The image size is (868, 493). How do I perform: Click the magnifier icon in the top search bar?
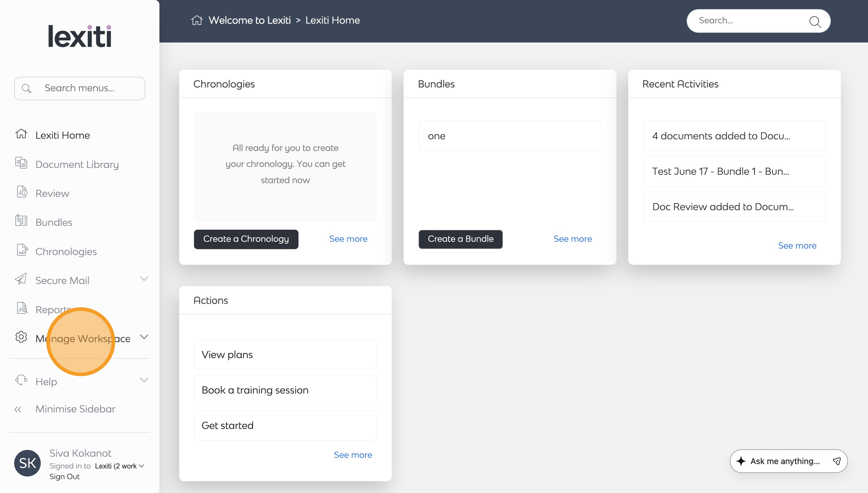[x=815, y=22]
